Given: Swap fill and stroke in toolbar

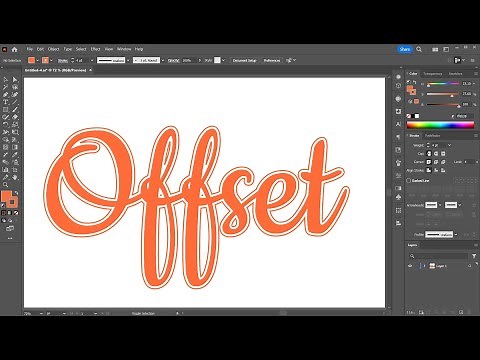Looking at the screenshot, I should pyautogui.click(x=16, y=193).
